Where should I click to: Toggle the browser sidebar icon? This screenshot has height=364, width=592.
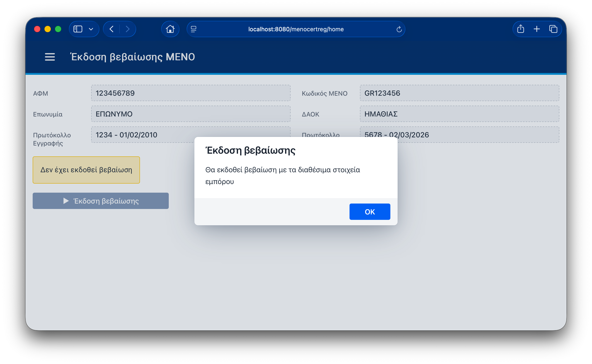[78, 29]
